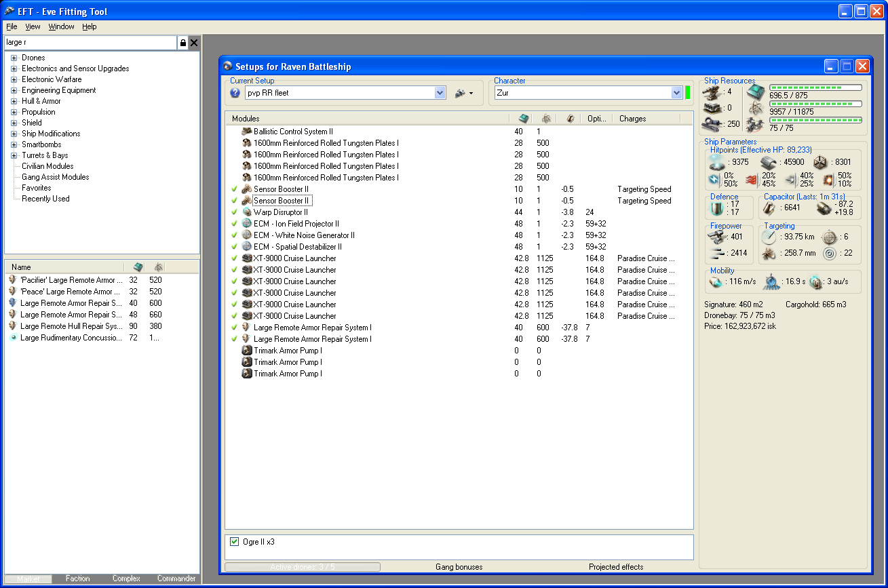The width and height of the screenshot is (888, 588).
Task: Click the max velocity icon showing 116 m/s
Action: pyautogui.click(x=715, y=281)
